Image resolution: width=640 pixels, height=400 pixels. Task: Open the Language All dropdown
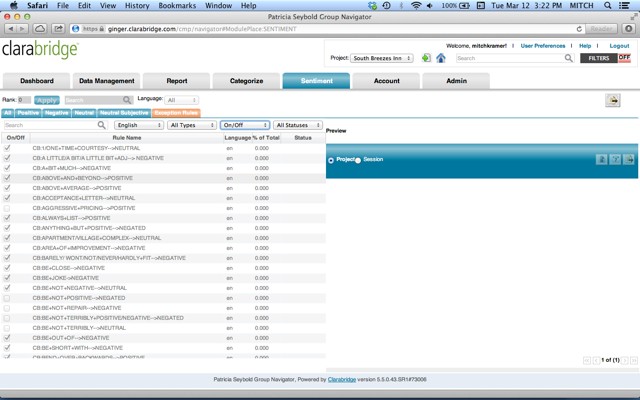click(182, 100)
